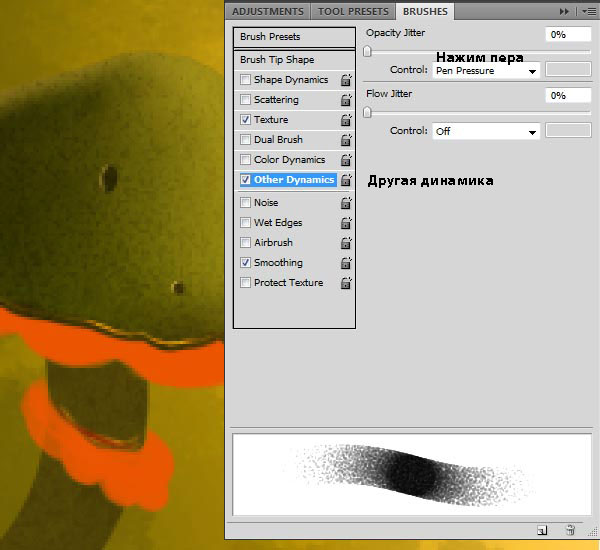The image size is (600, 550).
Task: Toggle the lock icon beside Shape Dynamics
Action: tap(346, 80)
